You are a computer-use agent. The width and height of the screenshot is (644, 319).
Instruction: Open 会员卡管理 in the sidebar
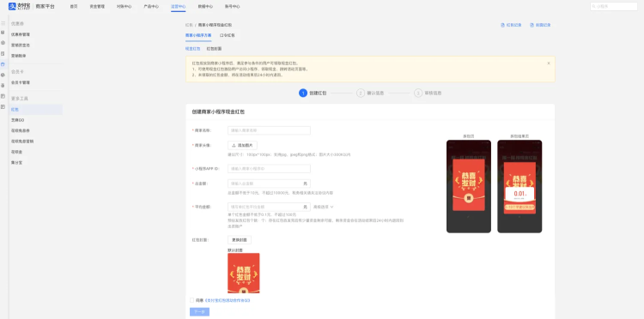pos(21,83)
